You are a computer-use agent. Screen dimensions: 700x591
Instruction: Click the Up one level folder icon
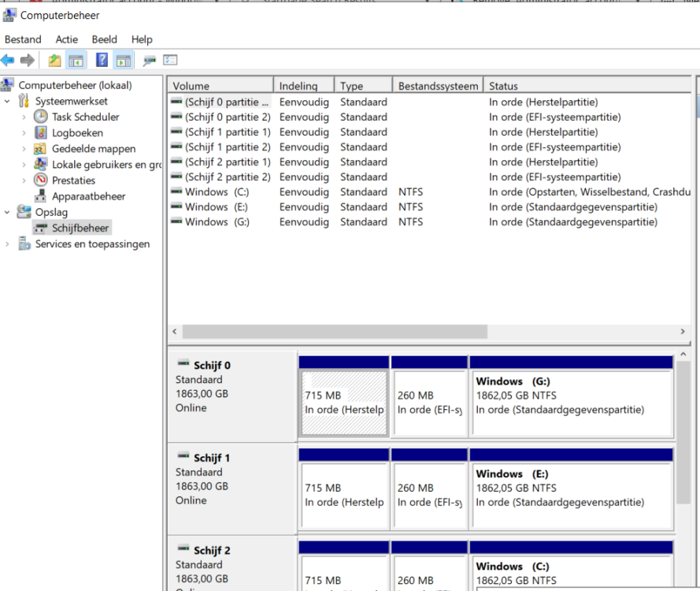pos(54,61)
